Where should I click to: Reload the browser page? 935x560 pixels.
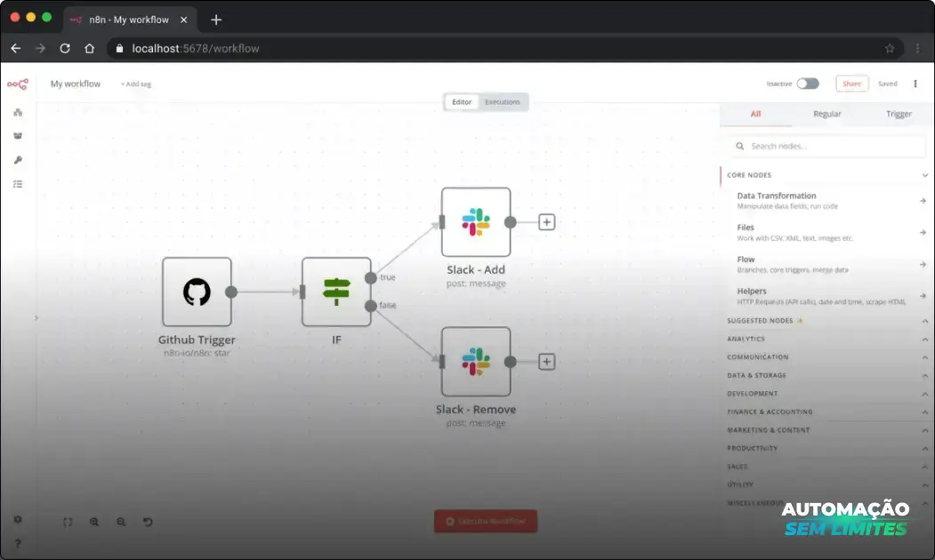pyautogui.click(x=65, y=48)
